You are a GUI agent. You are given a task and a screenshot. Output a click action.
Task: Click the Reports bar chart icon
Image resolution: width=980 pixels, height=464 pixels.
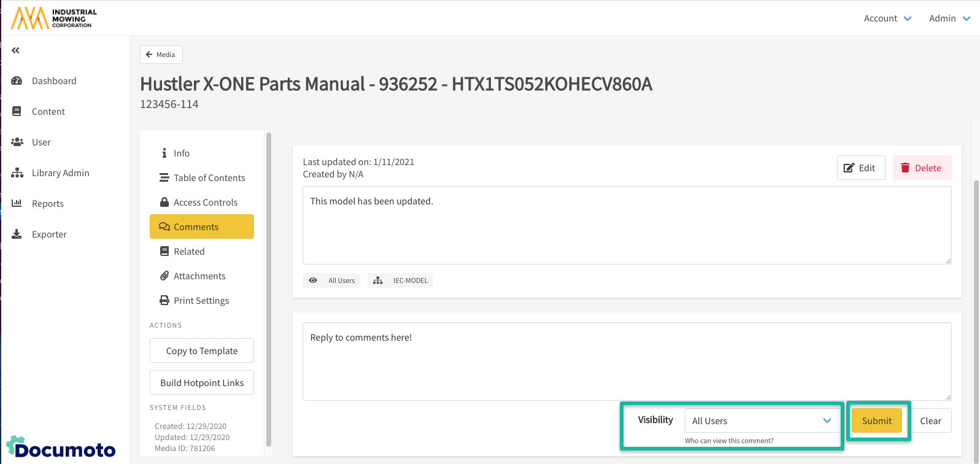[x=17, y=203]
